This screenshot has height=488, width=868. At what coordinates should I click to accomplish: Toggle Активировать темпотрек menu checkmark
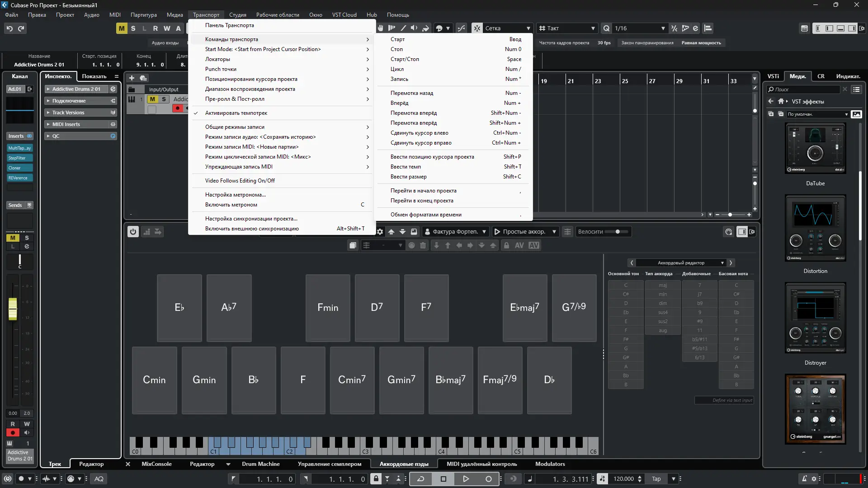[236, 113]
